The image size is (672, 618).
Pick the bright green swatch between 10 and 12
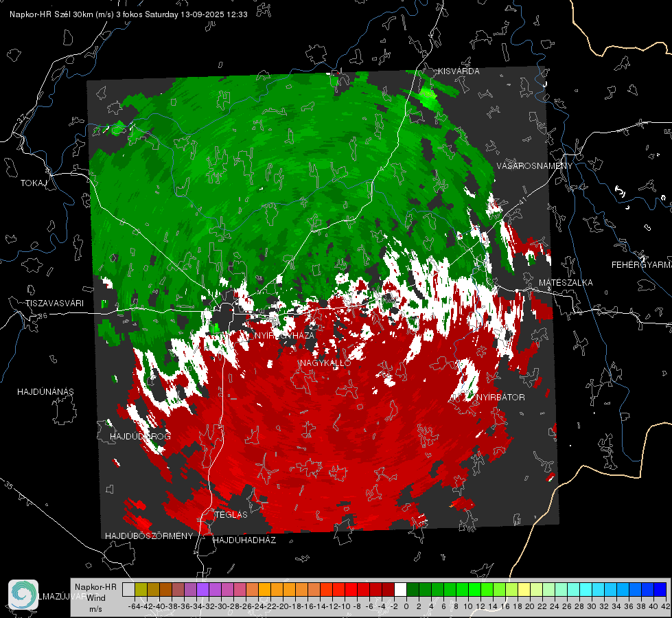tap(475, 589)
